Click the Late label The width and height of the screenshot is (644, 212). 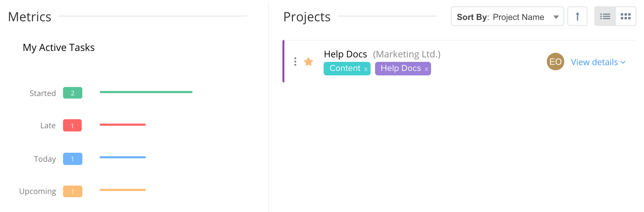tap(48, 125)
